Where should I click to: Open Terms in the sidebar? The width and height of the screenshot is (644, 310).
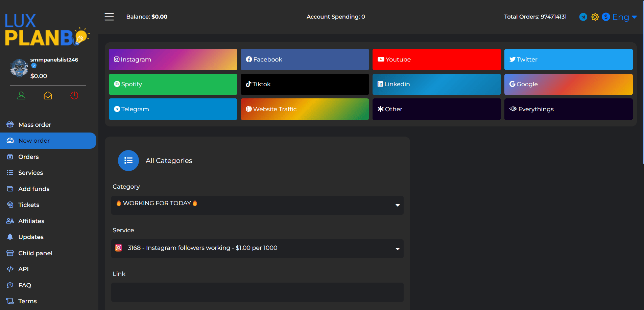click(48, 301)
